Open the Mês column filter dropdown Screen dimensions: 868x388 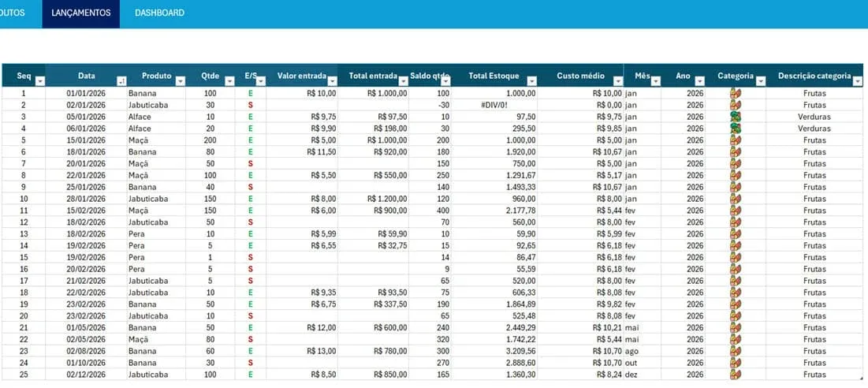[655, 81]
